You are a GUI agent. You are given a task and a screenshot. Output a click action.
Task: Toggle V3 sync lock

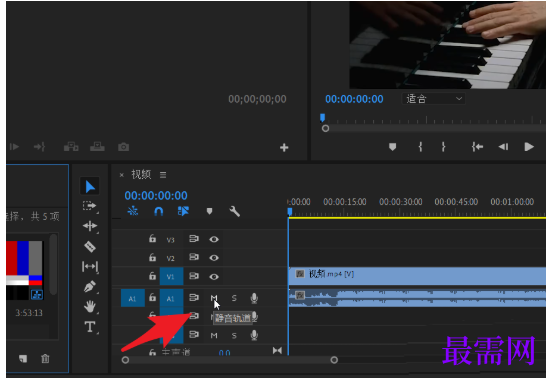pyautogui.click(x=194, y=239)
